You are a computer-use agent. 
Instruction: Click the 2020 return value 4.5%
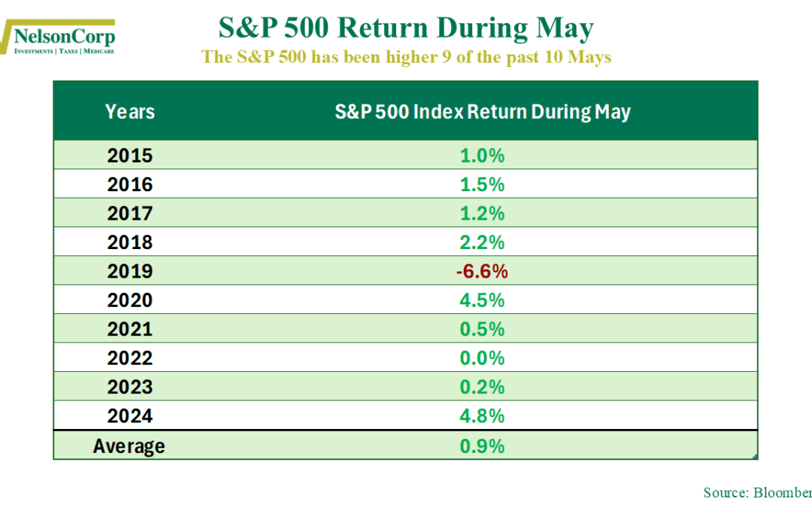click(482, 300)
